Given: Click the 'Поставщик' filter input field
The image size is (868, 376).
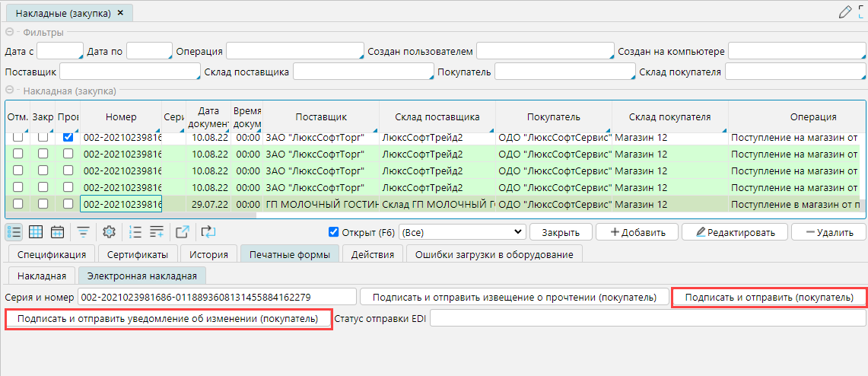Looking at the screenshot, I should point(129,72).
